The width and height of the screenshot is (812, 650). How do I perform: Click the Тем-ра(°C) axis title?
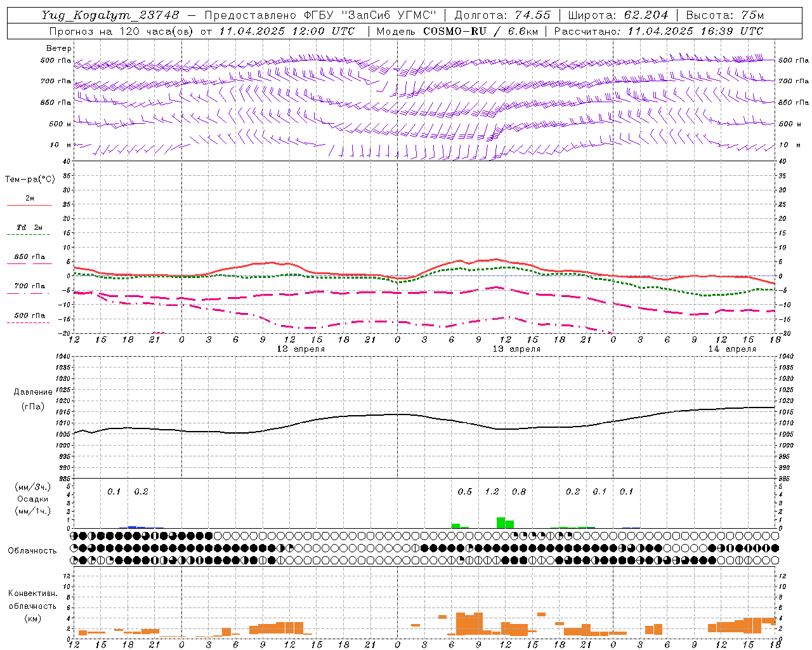tap(30, 180)
